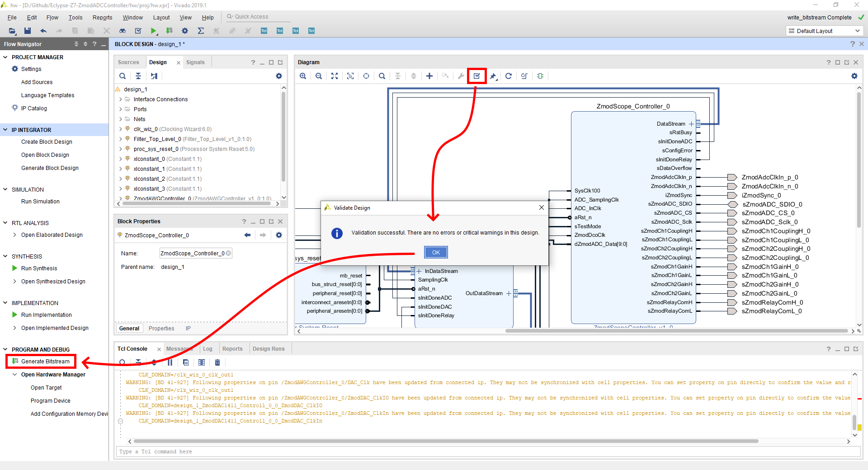Screen dimensions: 868x470
Task: Collapse Open Hardware Manager
Action: point(15,375)
